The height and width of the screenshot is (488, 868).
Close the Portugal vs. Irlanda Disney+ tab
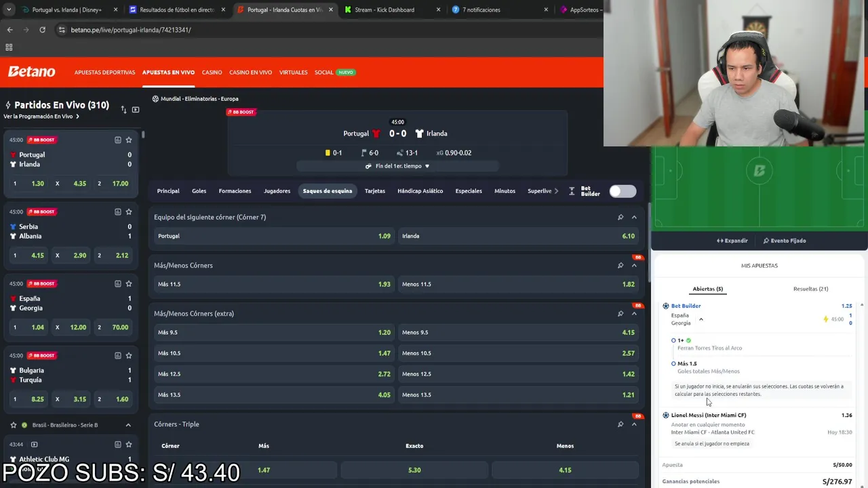pos(115,9)
